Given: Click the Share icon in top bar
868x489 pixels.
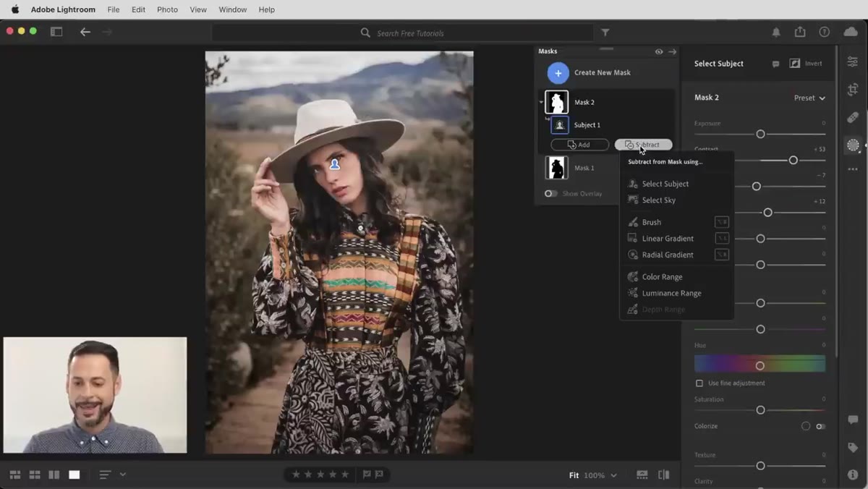Looking at the screenshot, I should [x=800, y=32].
